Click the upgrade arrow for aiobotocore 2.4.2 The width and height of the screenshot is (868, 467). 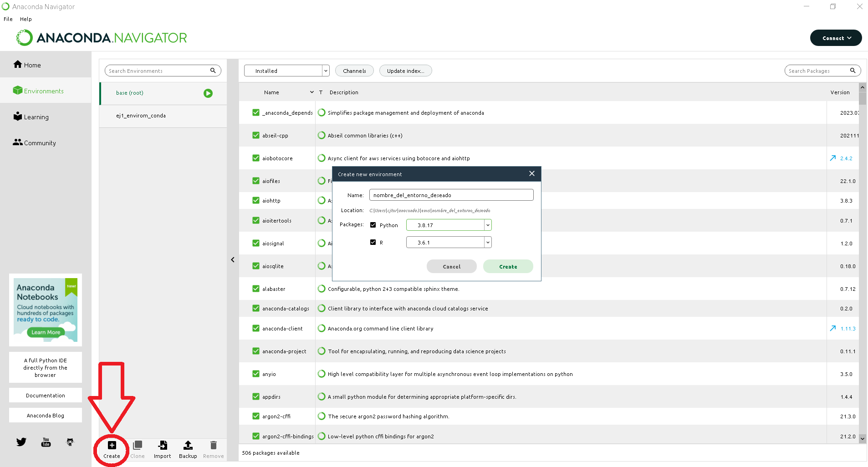coord(833,158)
